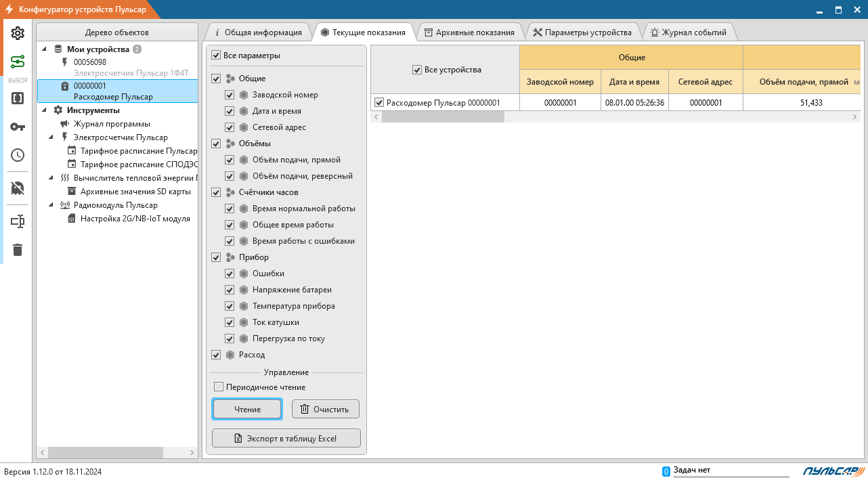This screenshot has width=868, height=480.
Task: Click the Очистить button
Action: coord(326,409)
